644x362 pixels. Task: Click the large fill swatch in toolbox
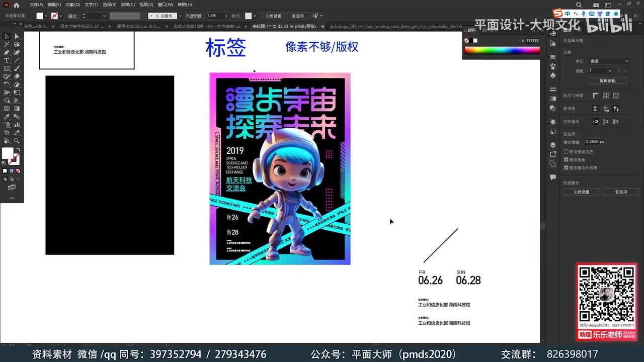point(8,153)
